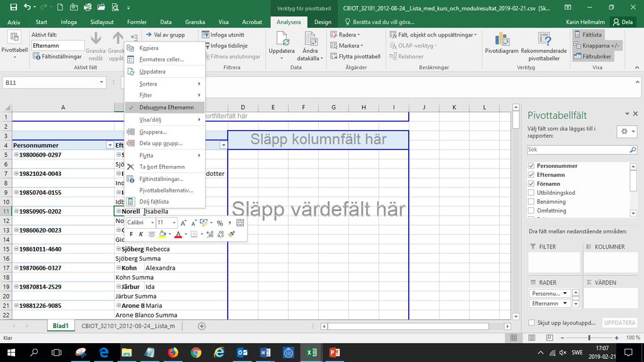Click the UPPDATERA button in field pane

click(619, 322)
